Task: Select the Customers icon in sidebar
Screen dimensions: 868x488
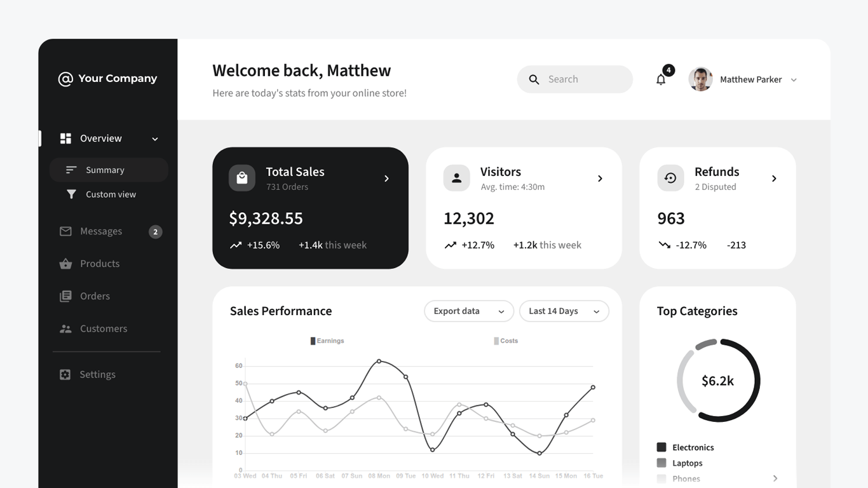Action: (65, 328)
